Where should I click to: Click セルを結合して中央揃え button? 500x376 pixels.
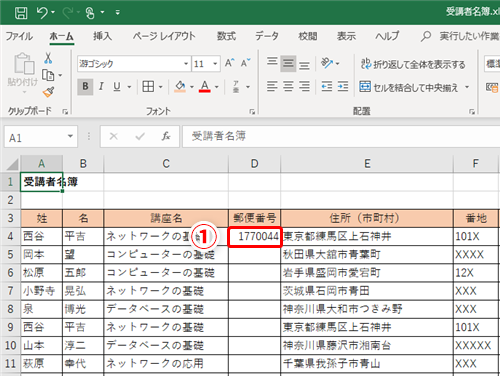pos(409,87)
